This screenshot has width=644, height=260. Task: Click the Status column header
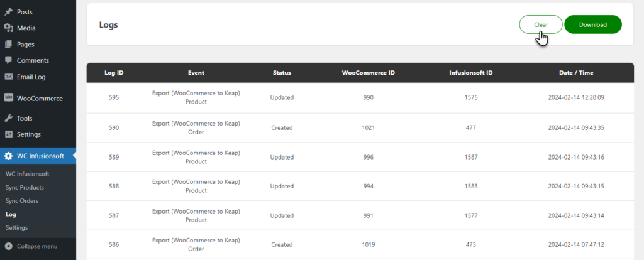pyautogui.click(x=282, y=73)
